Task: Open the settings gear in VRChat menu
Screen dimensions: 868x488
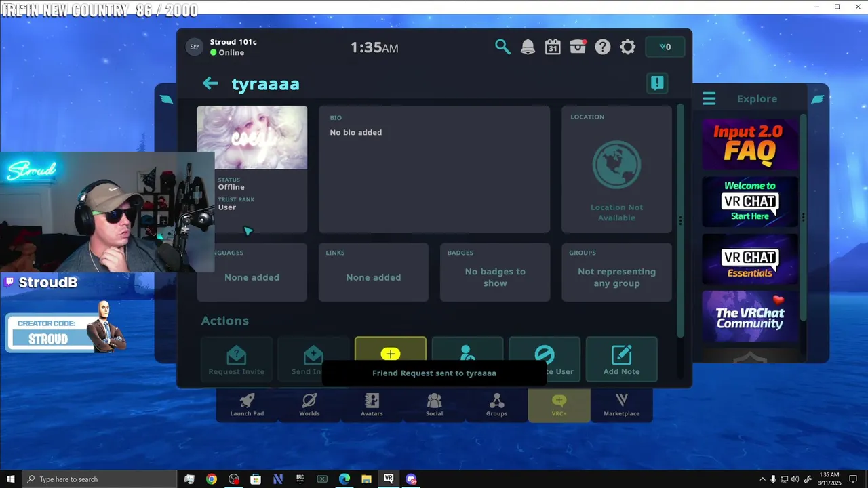Action: coord(628,47)
